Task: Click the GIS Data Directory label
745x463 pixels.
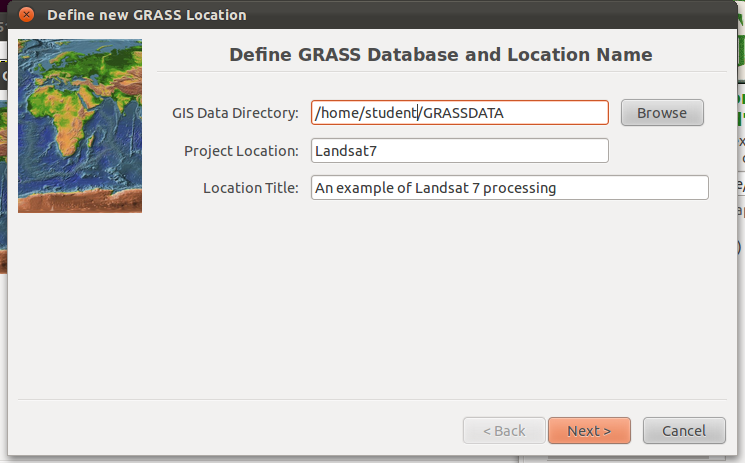Action: click(235, 113)
